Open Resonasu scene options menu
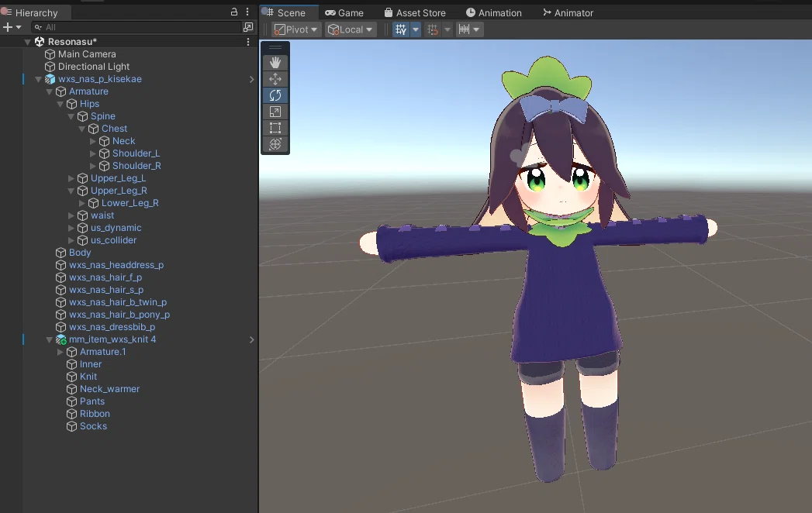 (248, 41)
